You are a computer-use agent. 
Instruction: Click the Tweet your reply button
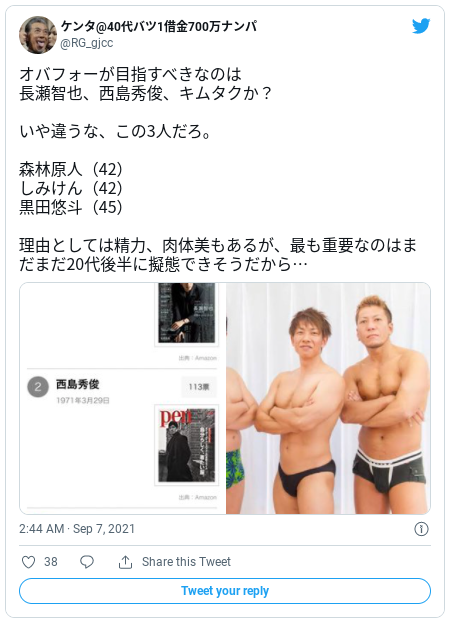pos(225,591)
